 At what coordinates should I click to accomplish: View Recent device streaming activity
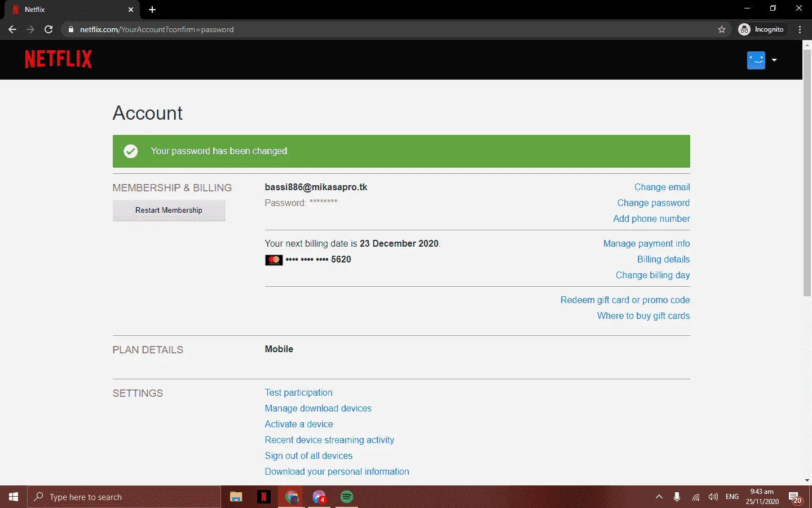[329, 440]
